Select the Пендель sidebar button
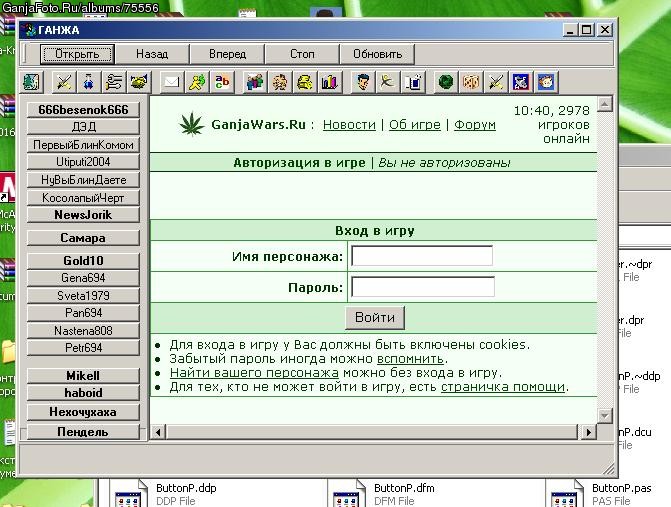Viewport: 671px width, 507px height. 83,432
